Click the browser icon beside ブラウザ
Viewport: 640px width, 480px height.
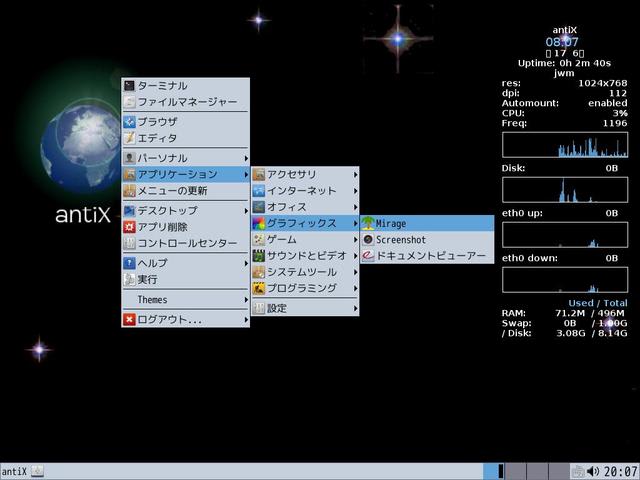click(x=129, y=122)
